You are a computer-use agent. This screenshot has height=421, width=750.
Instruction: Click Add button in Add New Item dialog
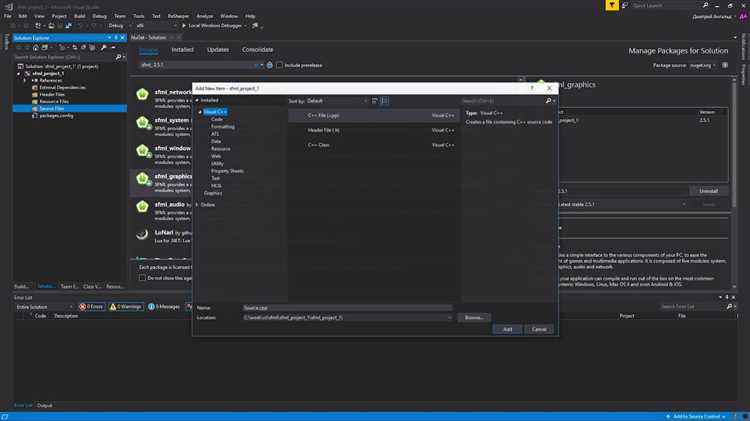click(507, 329)
